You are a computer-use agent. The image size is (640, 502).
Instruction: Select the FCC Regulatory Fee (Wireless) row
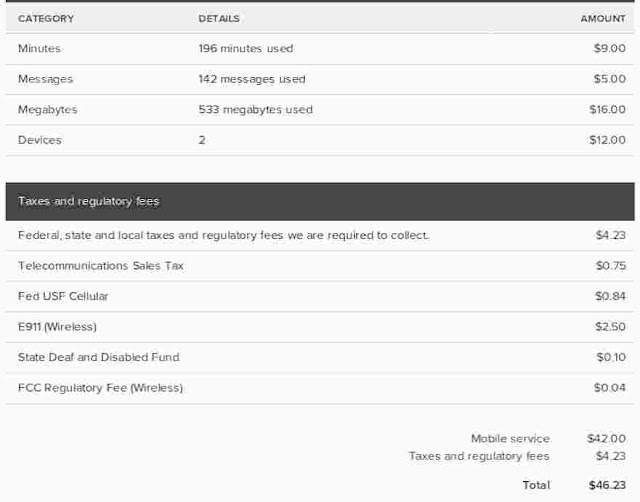coord(320,388)
